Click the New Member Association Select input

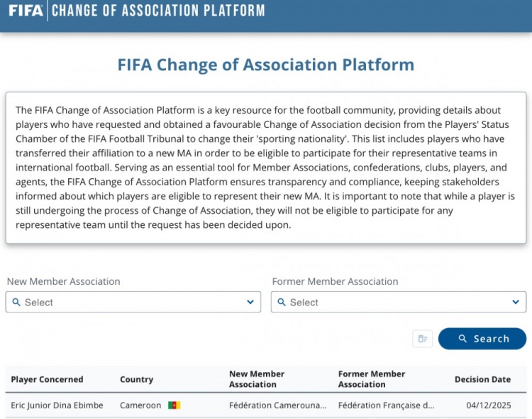(x=128, y=302)
